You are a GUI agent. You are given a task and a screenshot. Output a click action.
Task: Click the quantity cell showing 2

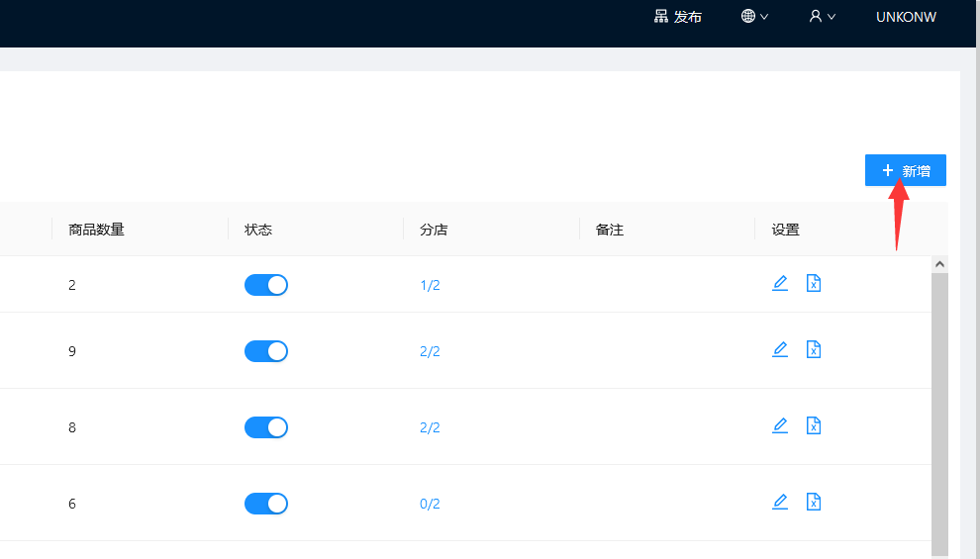(72, 285)
